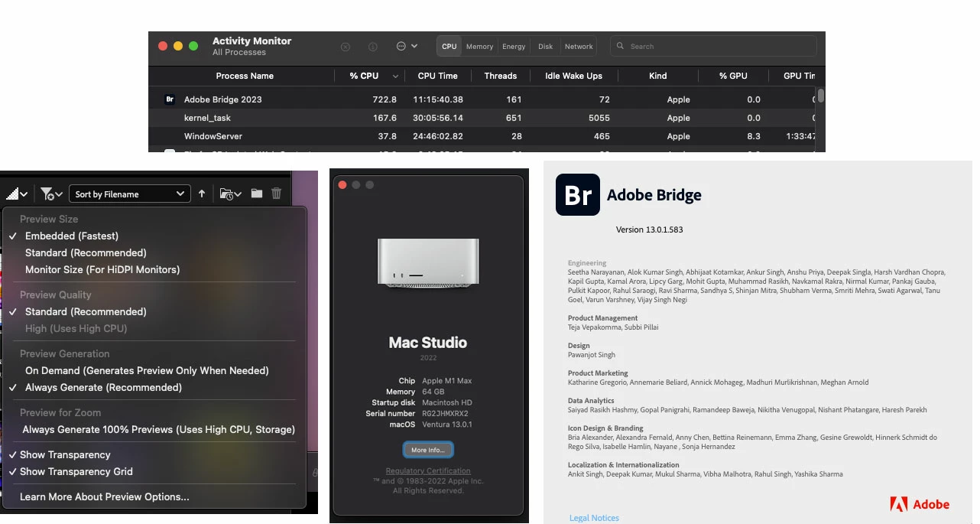This screenshot has height=524, width=980.
Task: Click the search magnifier icon in Activity Monitor
Action: [621, 47]
